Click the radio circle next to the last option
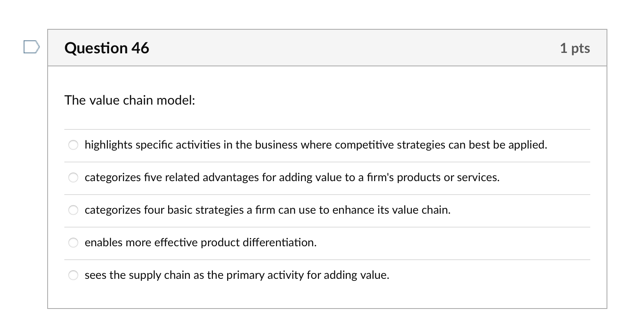 pos(73,275)
